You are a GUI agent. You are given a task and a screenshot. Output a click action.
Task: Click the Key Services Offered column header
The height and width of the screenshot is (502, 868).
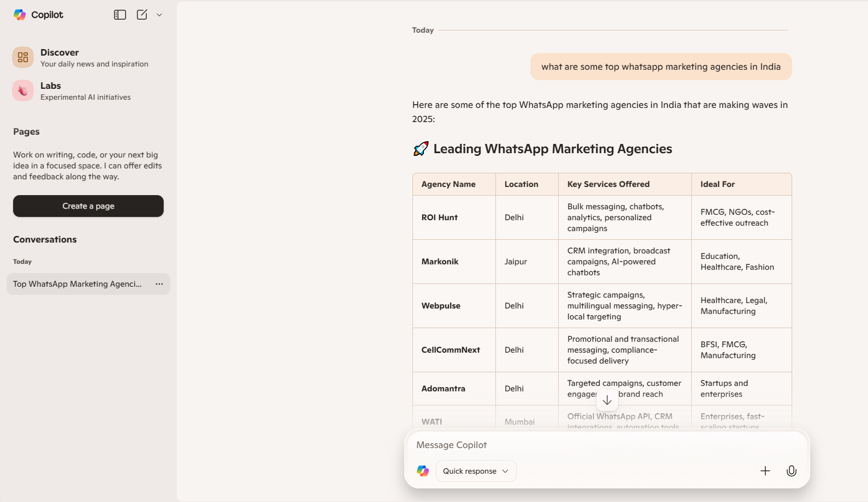[625, 184]
